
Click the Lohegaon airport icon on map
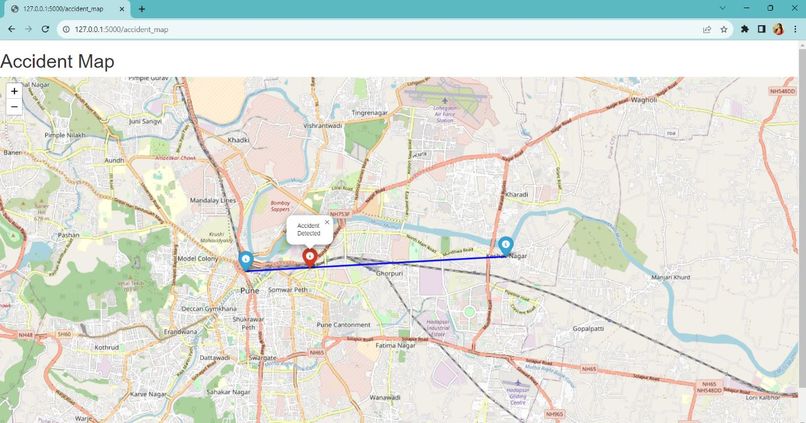click(445, 100)
